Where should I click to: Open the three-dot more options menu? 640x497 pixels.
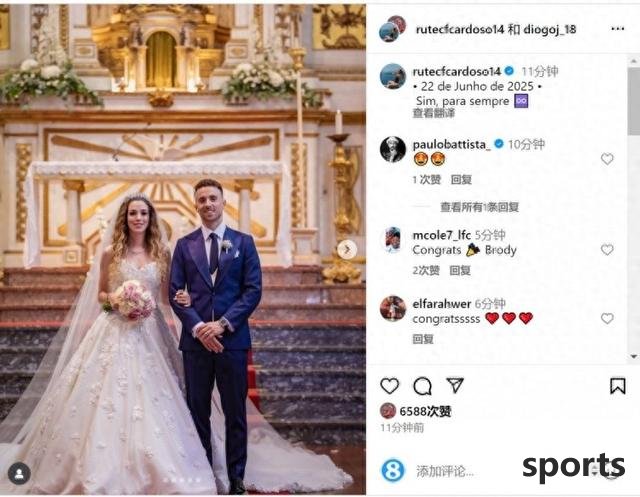(618, 29)
